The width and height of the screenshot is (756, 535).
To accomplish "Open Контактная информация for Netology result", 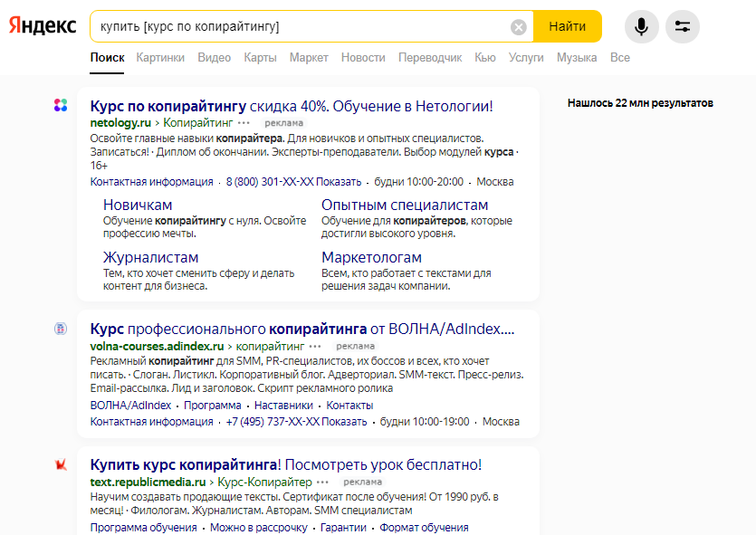I will tap(151, 182).
